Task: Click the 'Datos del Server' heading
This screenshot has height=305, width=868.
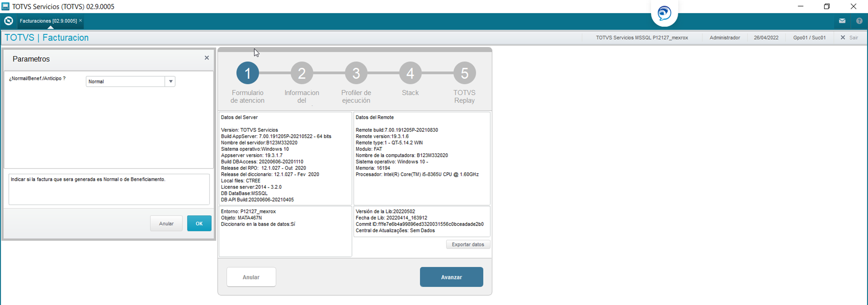Action: (239, 117)
